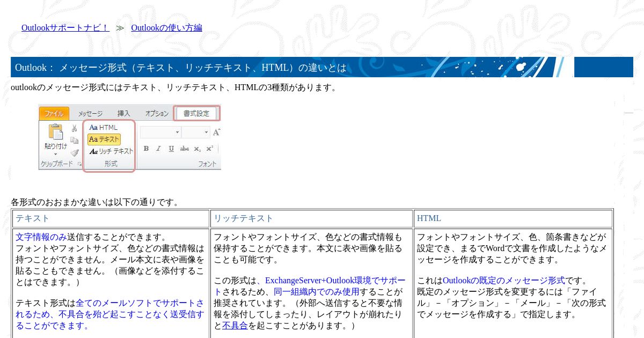Click the blue 同一組織内でのみ使用 text
The width and height of the screenshot is (644, 338).
[x=317, y=292]
